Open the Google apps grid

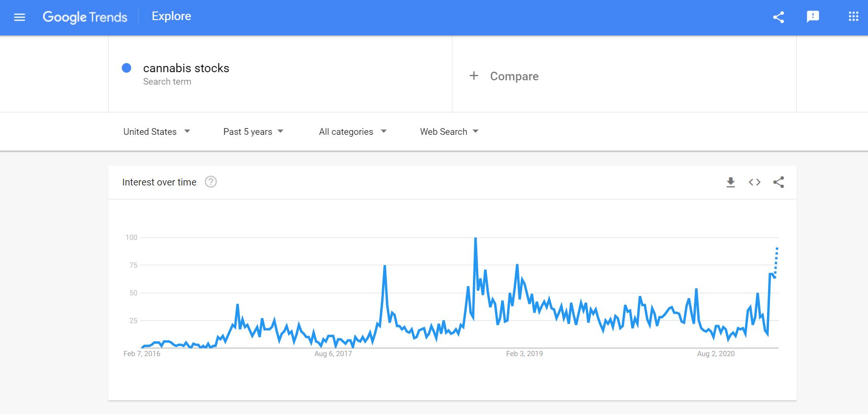click(854, 17)
